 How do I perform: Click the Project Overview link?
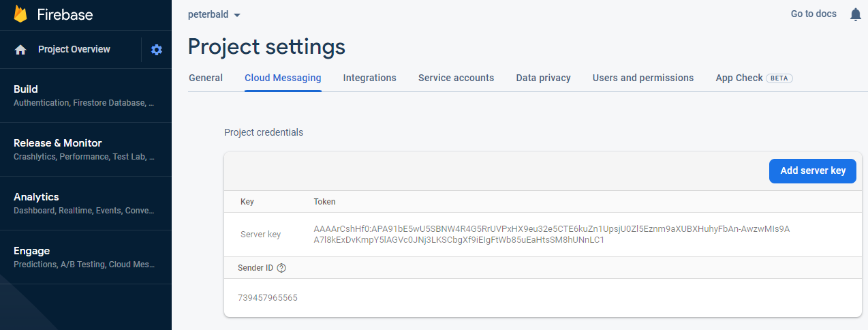[74, 49]
